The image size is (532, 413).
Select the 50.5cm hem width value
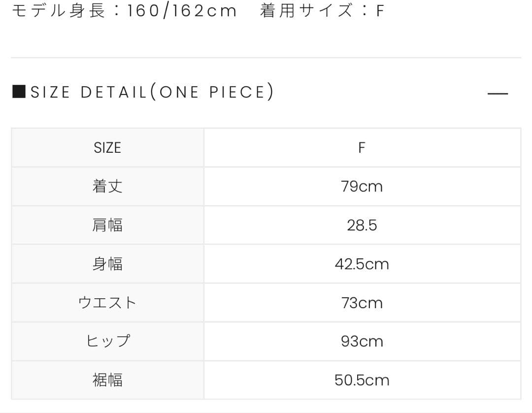point(362,379)
